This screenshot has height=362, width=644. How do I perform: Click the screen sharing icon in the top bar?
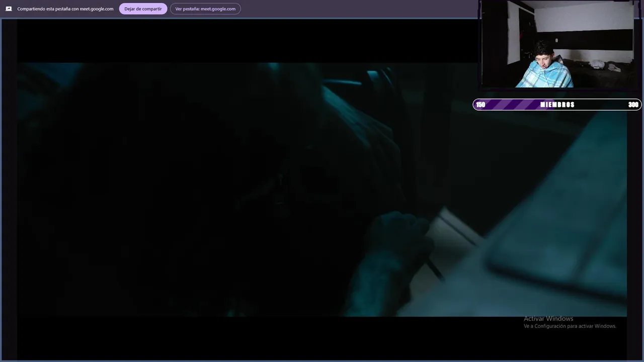9,9
